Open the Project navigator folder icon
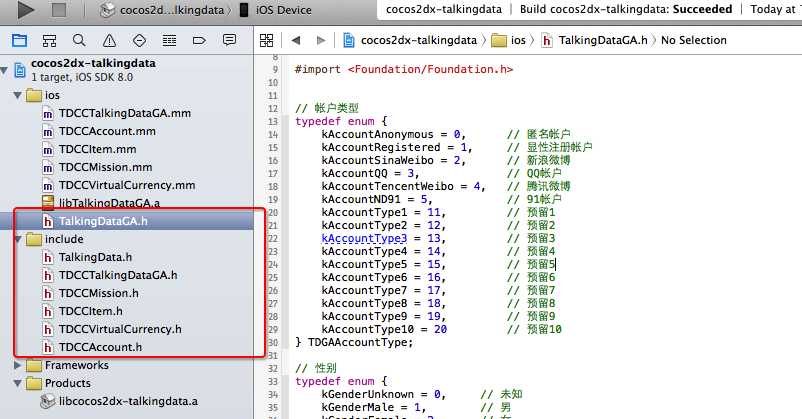Image resolution: width=802 pixels, height=419 pixels. [19, 40]
